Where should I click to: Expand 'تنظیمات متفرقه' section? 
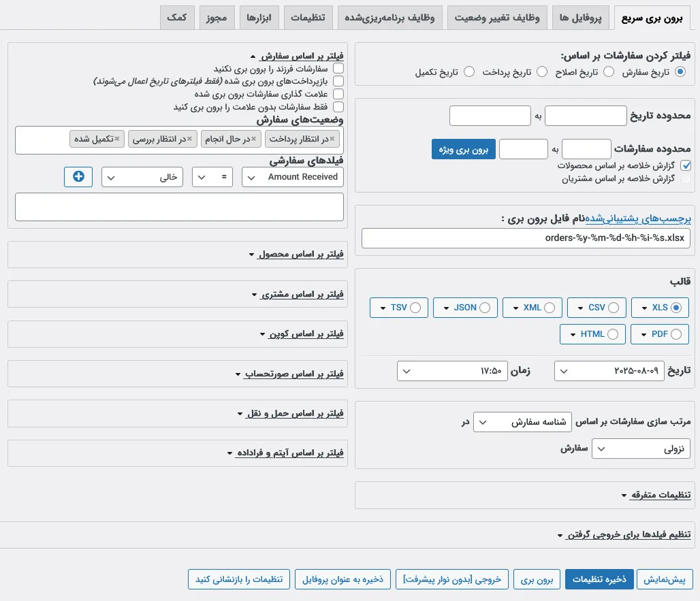656,495
